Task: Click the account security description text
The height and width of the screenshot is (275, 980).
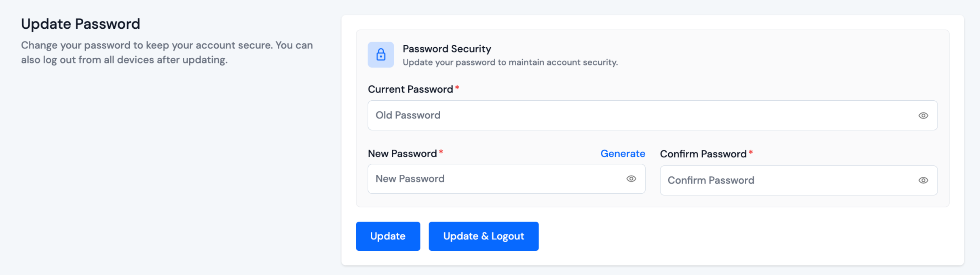Action: [510, 62]
